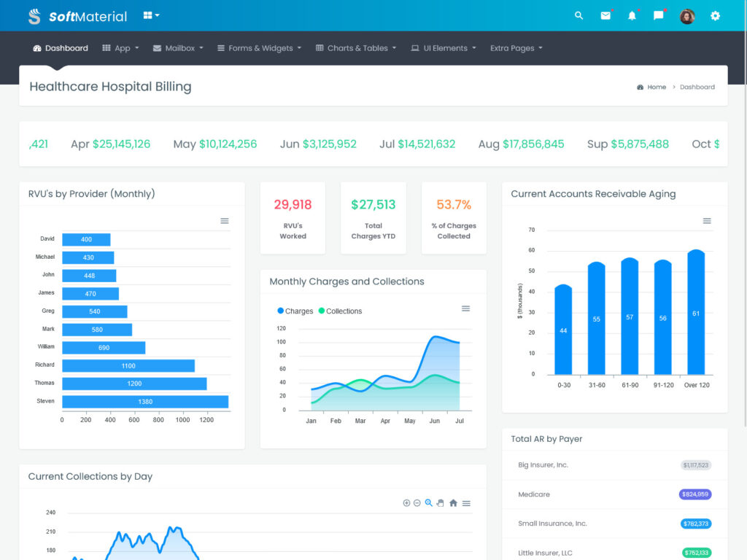This screenshot has width=747, height=560.
Task: Click the Medicare $824,959 badge
Action: (x=694, y=494)
